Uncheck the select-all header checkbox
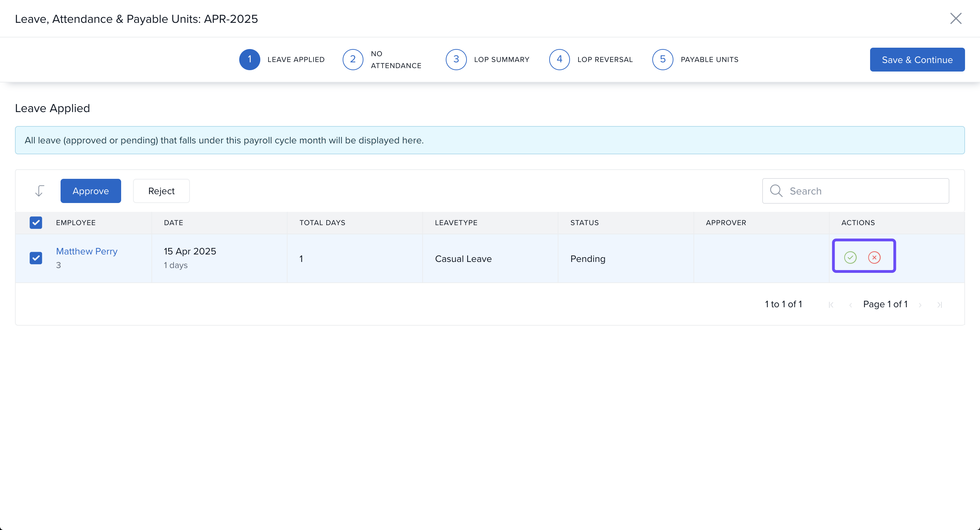 36,222
